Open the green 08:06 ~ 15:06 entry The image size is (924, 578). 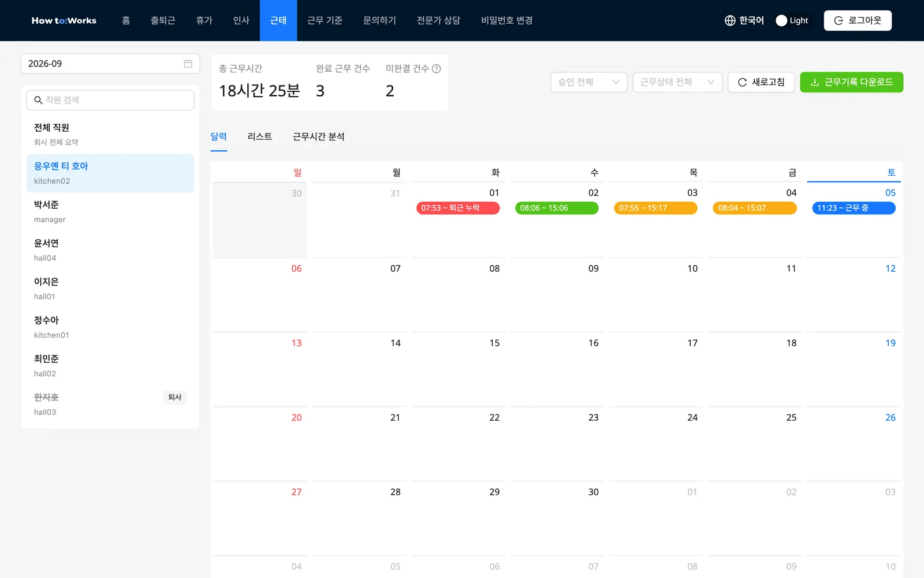coord(557,208)
